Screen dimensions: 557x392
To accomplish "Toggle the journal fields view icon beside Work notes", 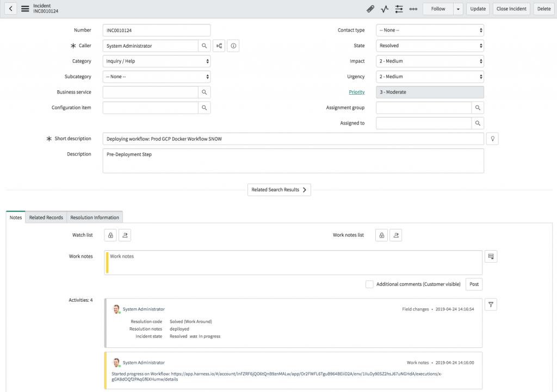I will click(x=491, y=257).
